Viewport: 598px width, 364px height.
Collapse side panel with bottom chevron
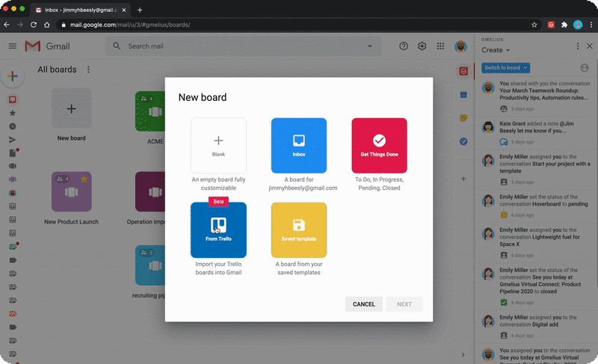(x=463, y=354)
